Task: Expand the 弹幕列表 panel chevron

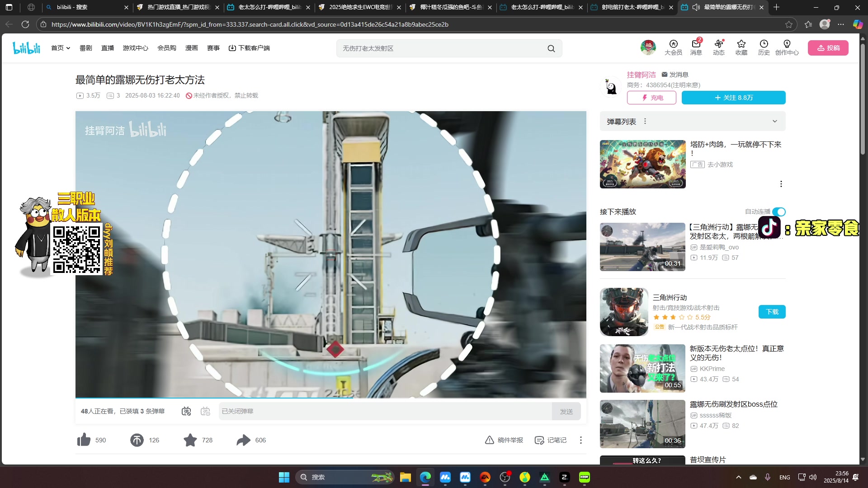Action: pyautogui.click(x=774, y=122)
